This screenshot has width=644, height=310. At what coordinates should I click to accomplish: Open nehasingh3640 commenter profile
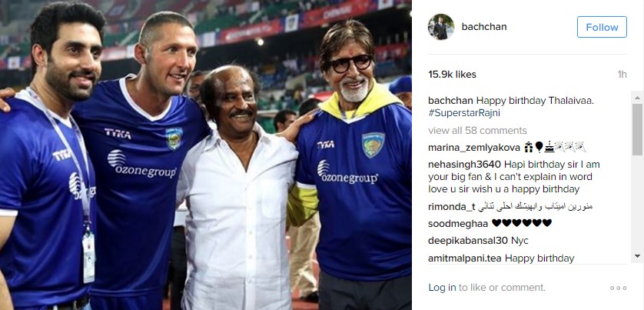(464, 165)
